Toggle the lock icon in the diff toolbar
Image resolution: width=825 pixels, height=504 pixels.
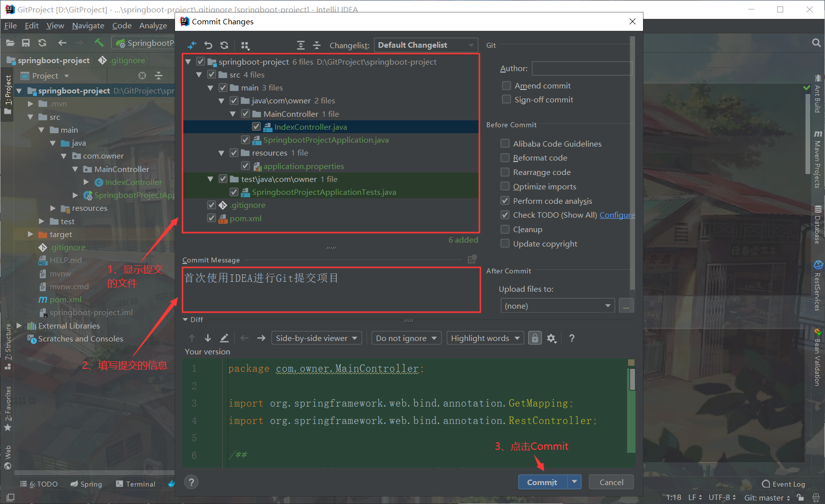535,338
